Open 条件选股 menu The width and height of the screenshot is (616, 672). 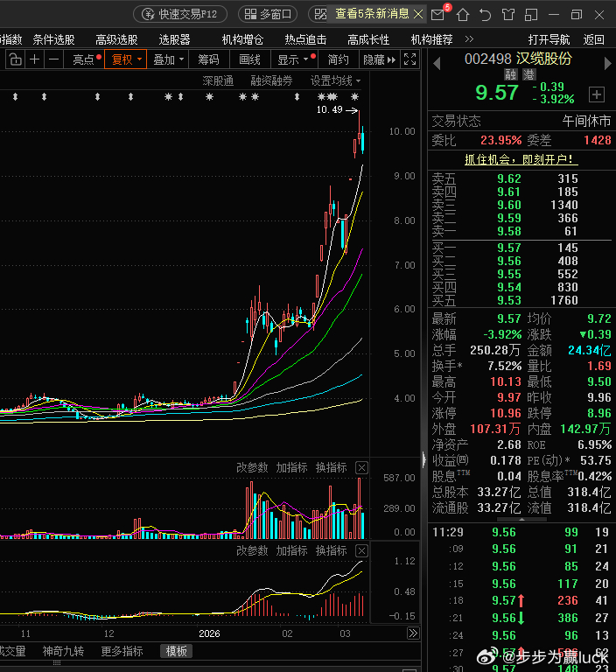pyautogui.click(x=53, y=40)
